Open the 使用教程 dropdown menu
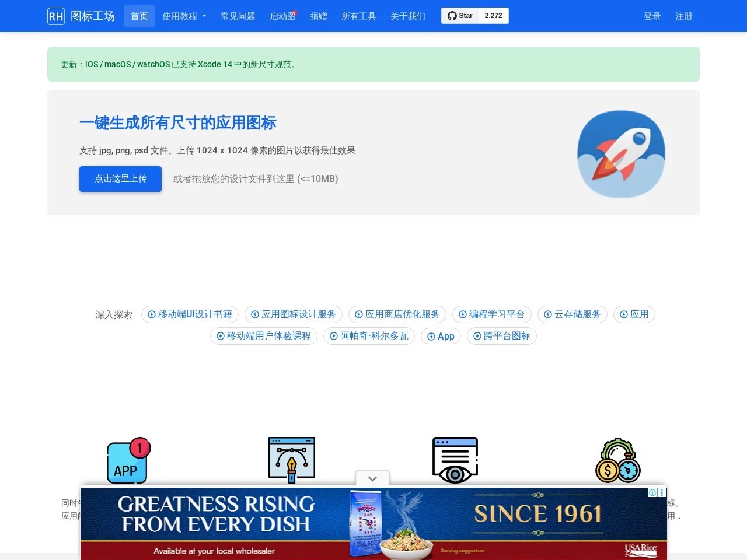 coord(184,16)
